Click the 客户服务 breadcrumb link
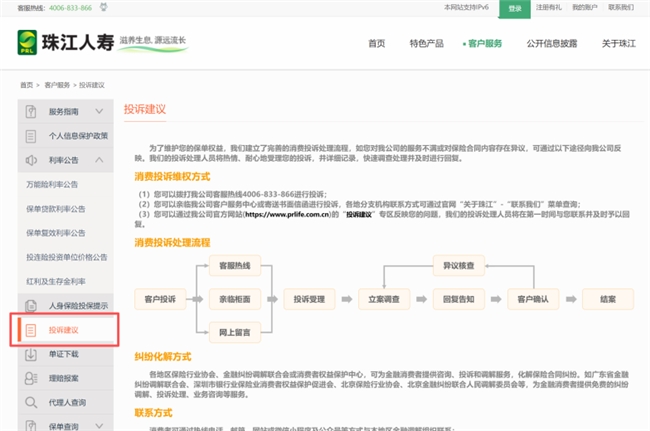Screen dimensions: 650x431 (57, 85)
